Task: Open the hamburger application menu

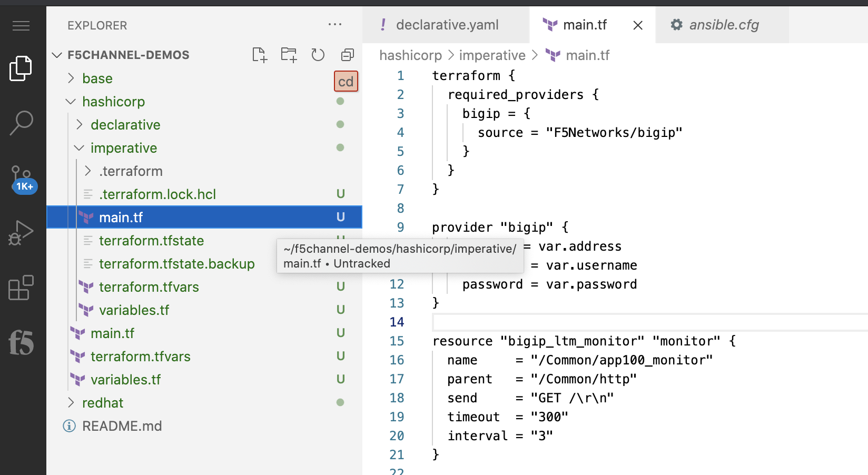Action: [21, 26]
